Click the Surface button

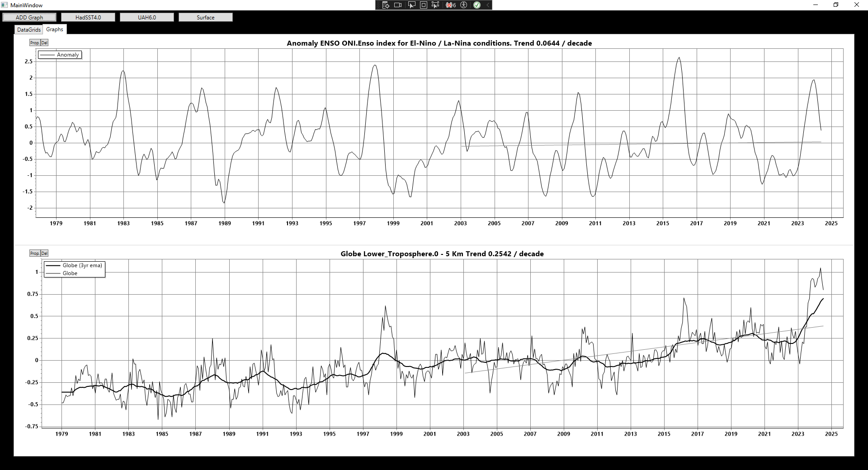[206, 17]
